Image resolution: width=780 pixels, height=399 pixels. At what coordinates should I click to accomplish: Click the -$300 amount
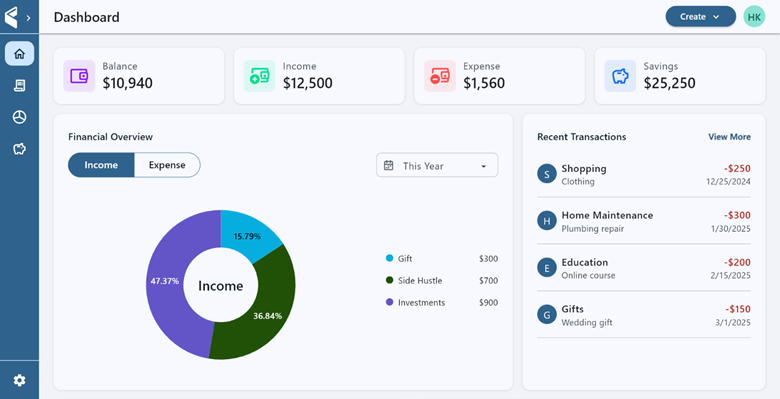coord(737,215)
